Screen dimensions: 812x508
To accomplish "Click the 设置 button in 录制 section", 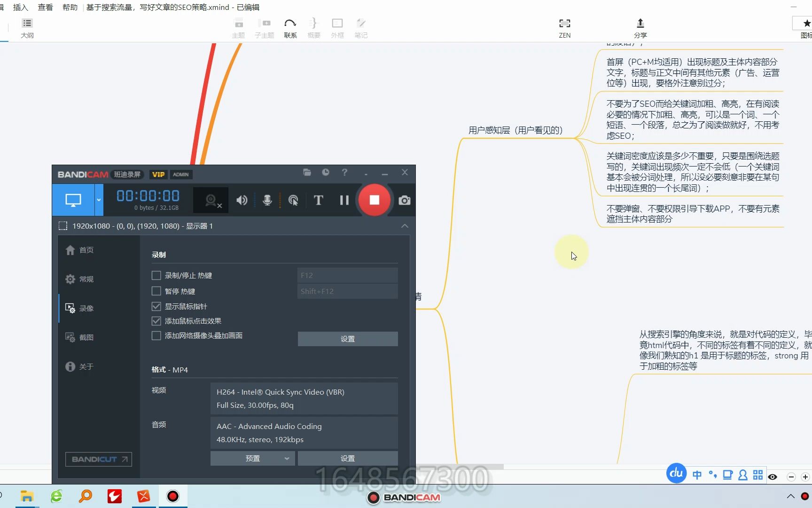I will click(x=348, y=339).
